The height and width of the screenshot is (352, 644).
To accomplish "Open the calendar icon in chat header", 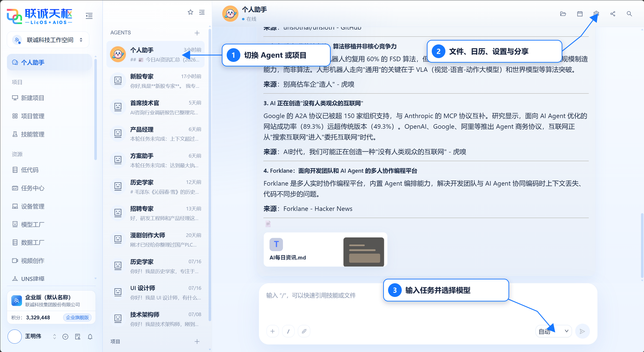I will 580,14.
